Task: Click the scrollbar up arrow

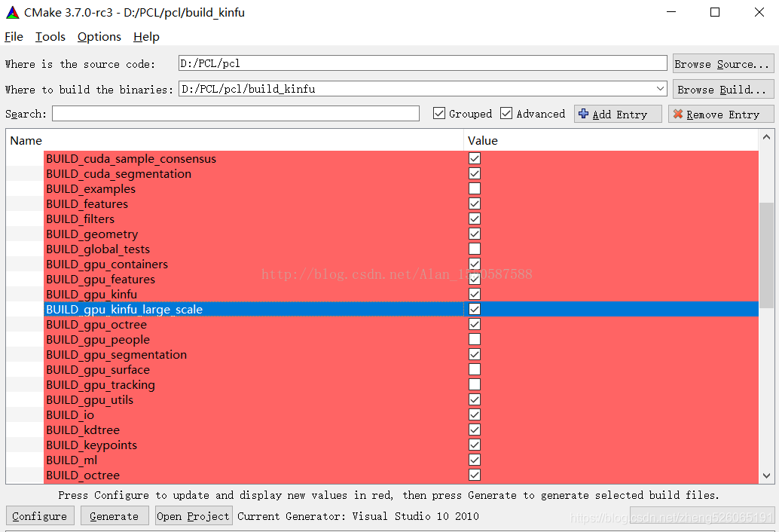Action: (x=766, y=137)
